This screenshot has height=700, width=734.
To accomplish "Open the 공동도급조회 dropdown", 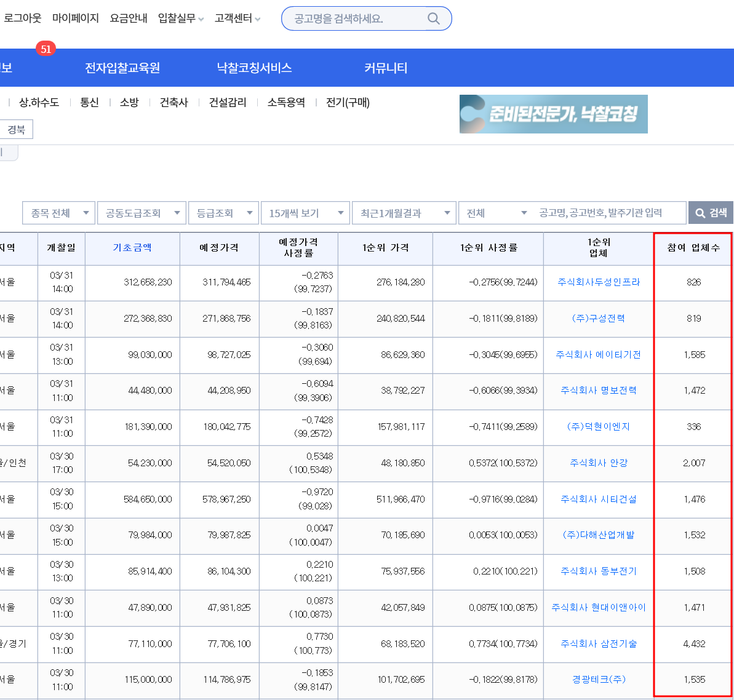I will 142,213.
